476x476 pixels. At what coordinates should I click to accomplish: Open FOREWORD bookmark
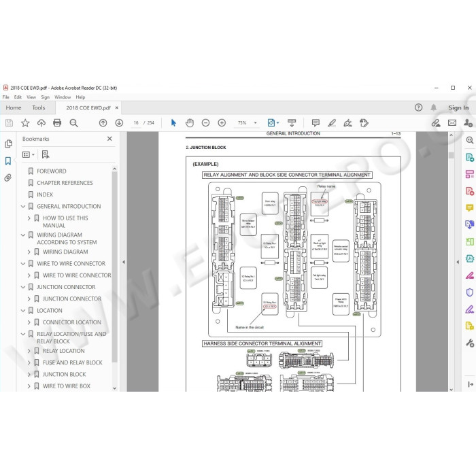(x=51, y=171)
